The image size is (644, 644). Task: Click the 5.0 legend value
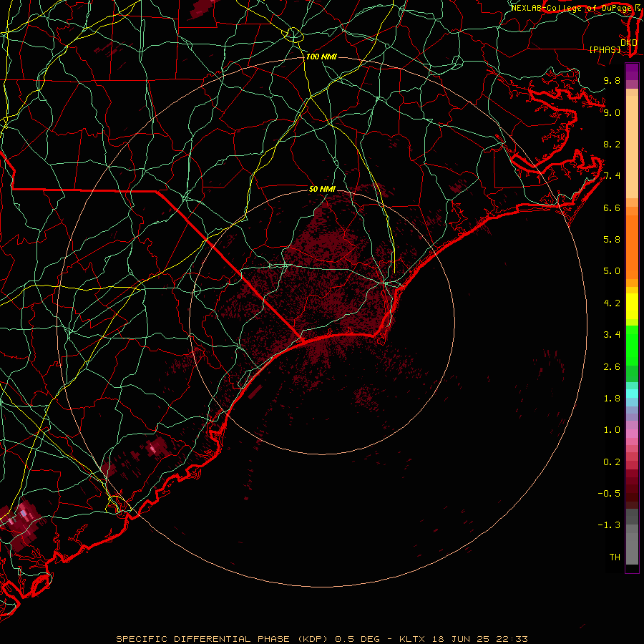coord(612,271)
